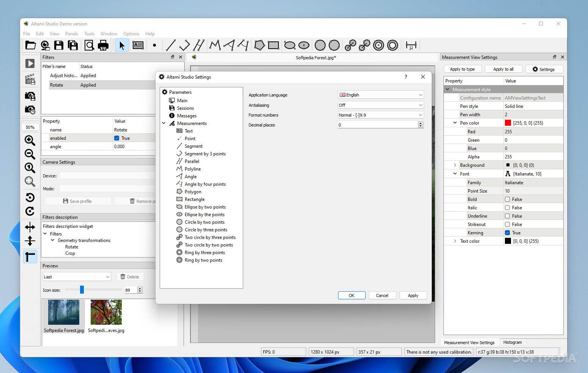Click the horizontal flip arrows icon
The image size is (588, 373).
[x=30, y=227]
